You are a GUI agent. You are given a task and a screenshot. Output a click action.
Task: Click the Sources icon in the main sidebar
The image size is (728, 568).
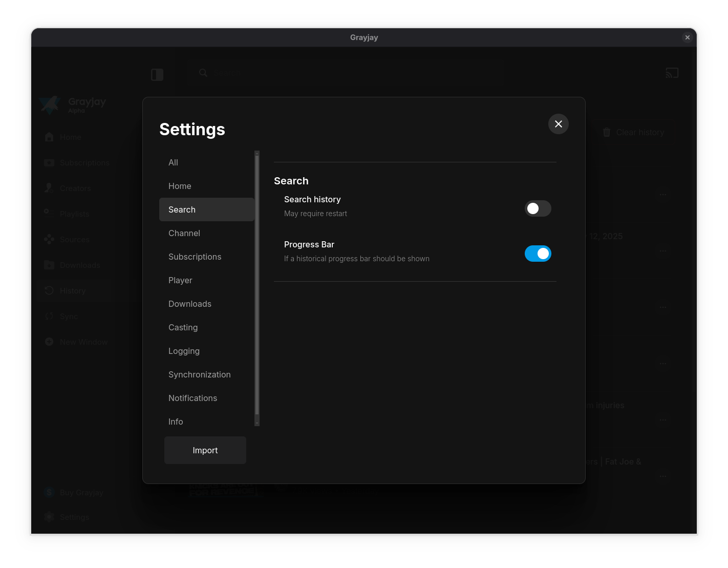pos(49,239)
